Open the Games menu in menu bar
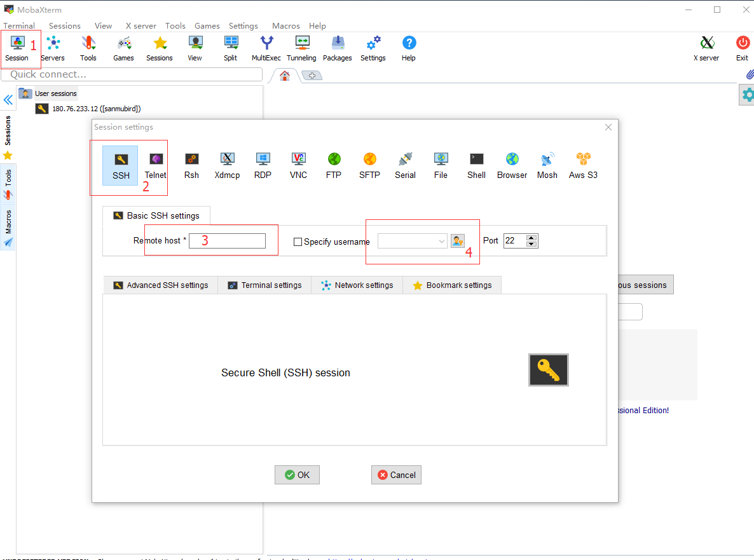 pos(207,26)
